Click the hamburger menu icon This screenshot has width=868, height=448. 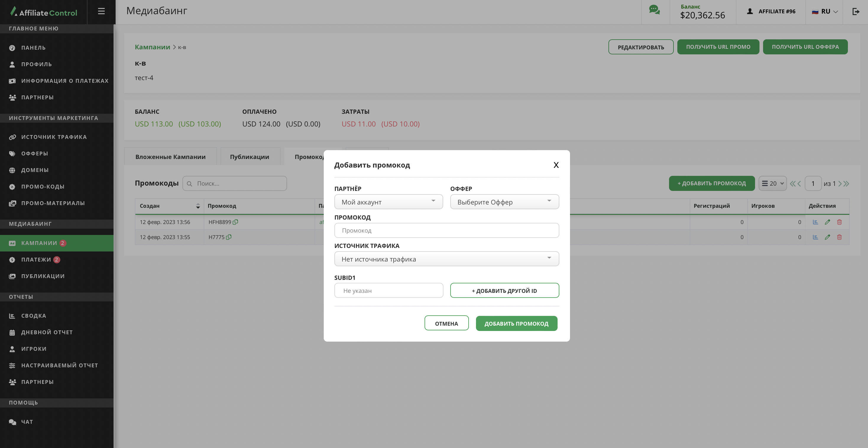(101, 11)
